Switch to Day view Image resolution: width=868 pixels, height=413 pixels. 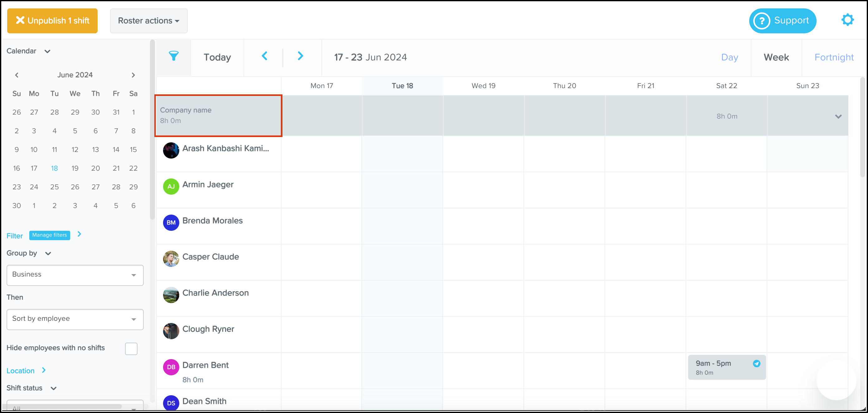729,57
